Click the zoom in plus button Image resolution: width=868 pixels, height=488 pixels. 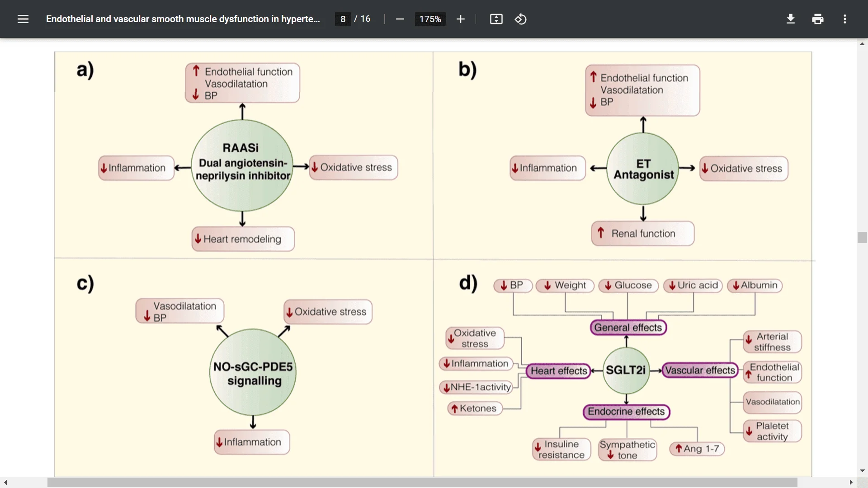(x=461, y=19)
